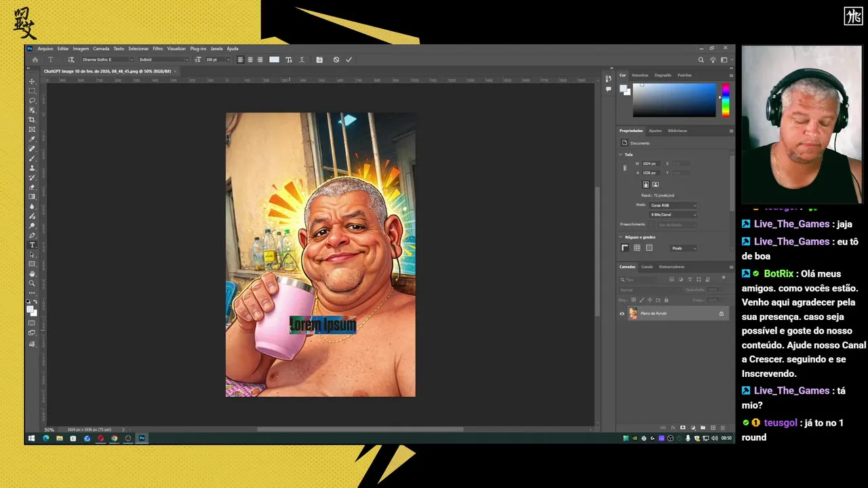Select the Eraser tool

tap(32, 188)
